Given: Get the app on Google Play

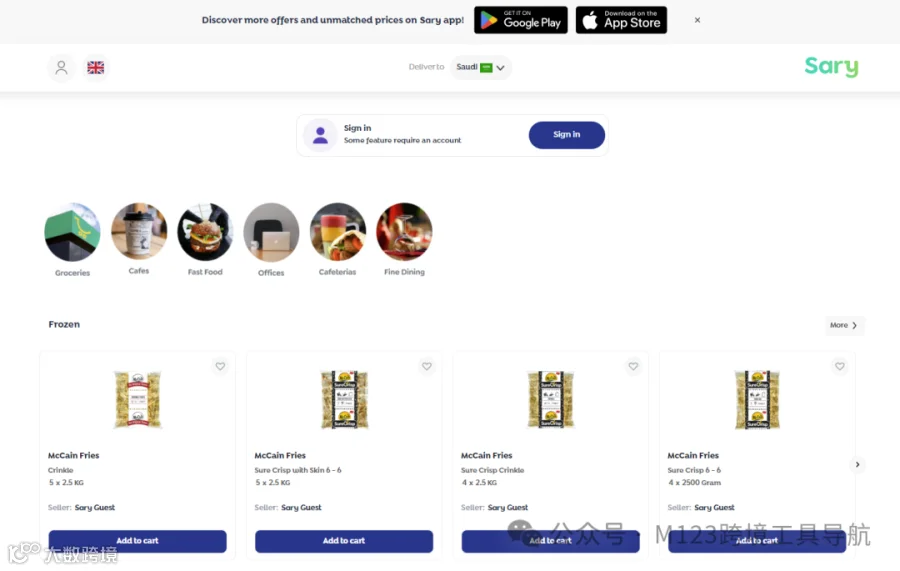Looking at the screenshot, I should click(x=521, y=20).
